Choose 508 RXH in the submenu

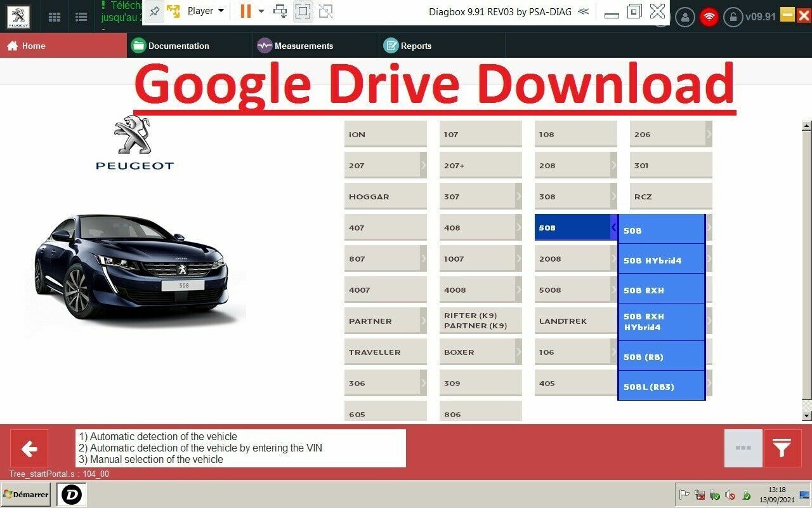(661, 289)
